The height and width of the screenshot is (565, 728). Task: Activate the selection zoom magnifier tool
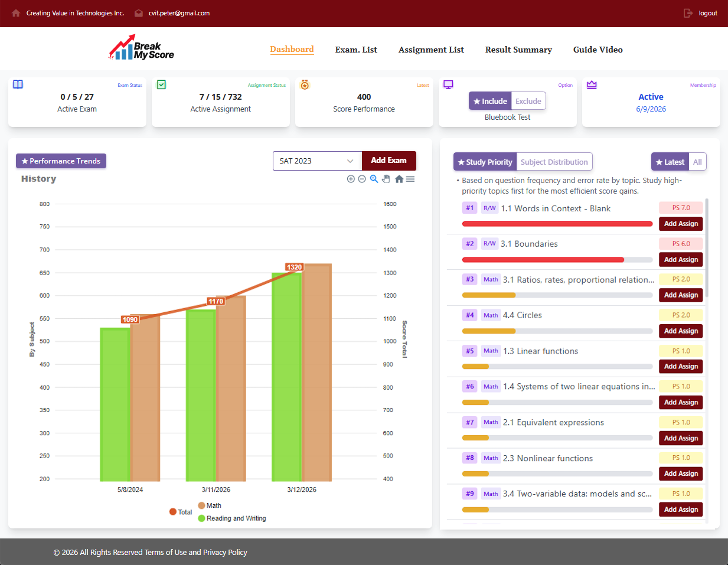tap(374, 178)
